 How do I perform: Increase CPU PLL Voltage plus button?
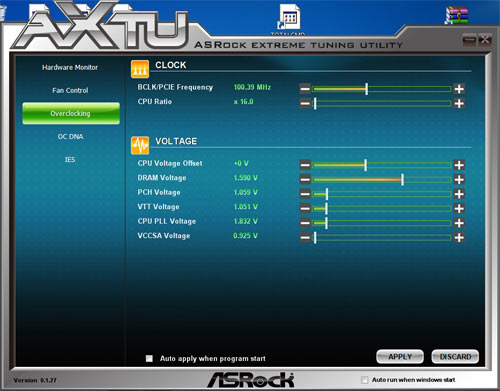459,223
